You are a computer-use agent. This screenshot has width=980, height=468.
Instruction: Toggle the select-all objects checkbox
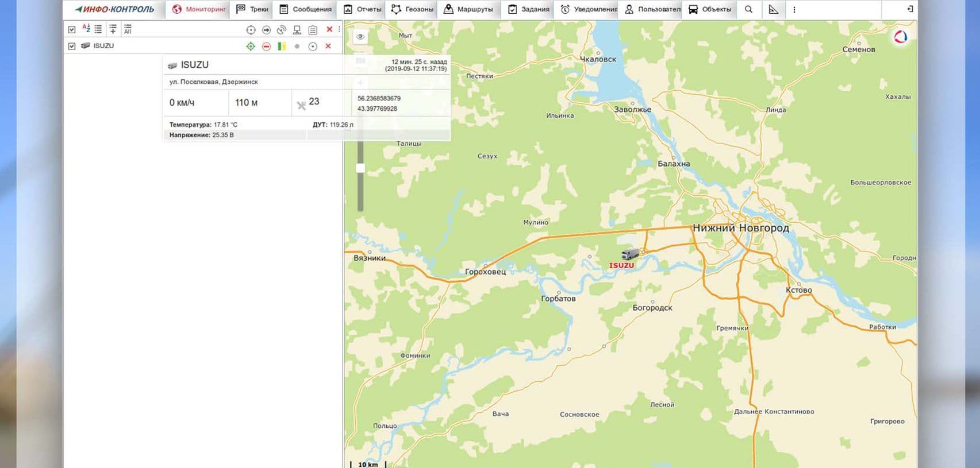(x=72, y=29)
